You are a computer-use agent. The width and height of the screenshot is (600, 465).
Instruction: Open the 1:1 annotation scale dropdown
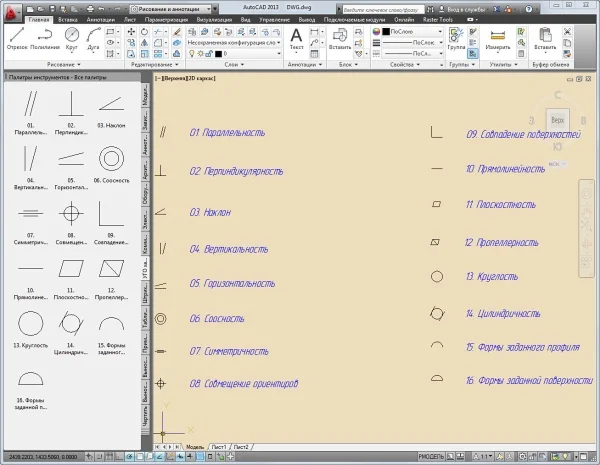[483, 457]
